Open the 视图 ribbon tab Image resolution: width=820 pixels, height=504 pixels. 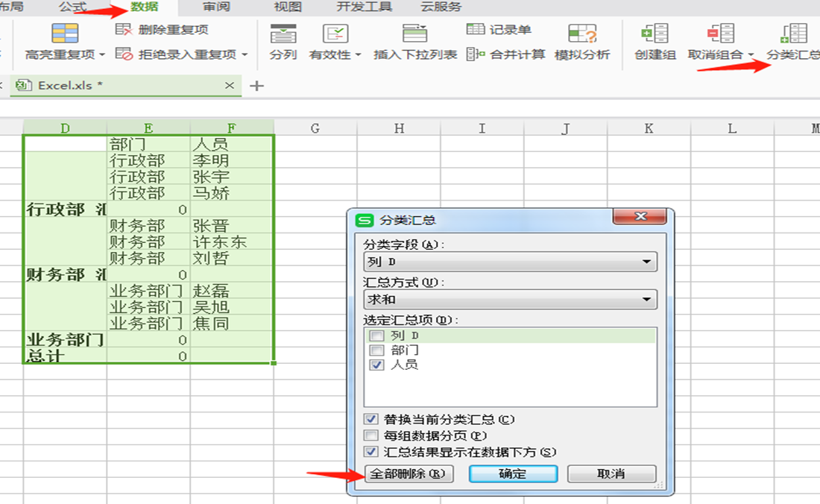point(287,7)
